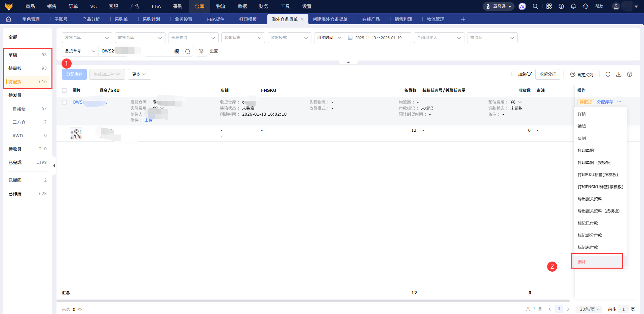Open the global search magnifier icon
644x314 pixels.
pyautogui.click(x=535, y=6)
